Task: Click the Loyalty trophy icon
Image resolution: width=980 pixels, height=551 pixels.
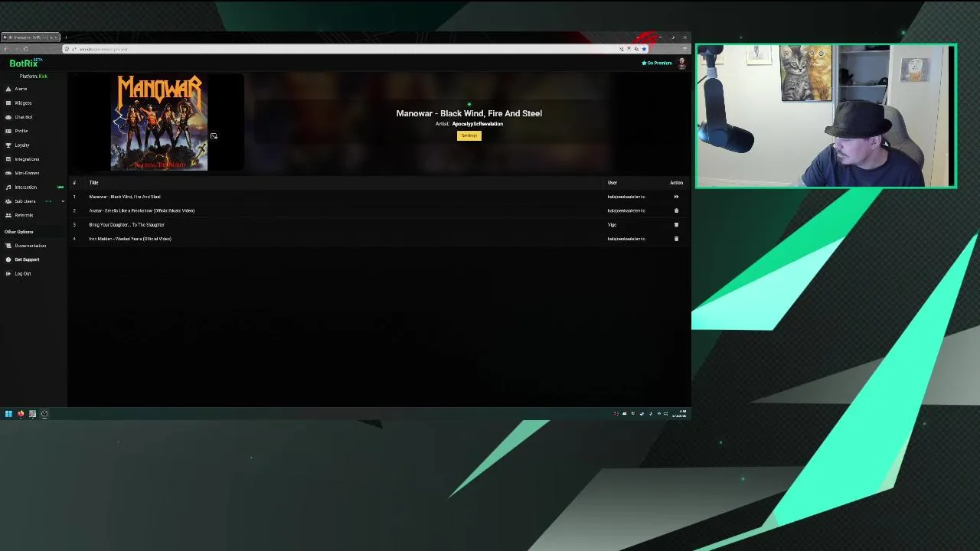Action: coord(8,145)
